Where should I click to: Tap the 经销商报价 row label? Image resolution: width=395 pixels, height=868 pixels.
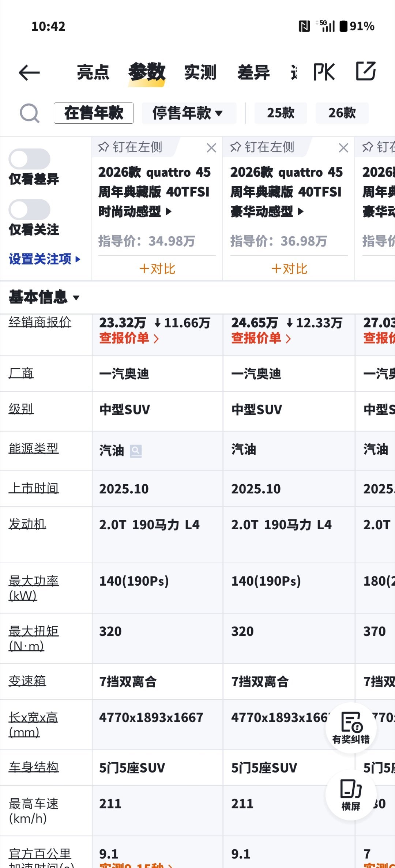pos(40,322)
